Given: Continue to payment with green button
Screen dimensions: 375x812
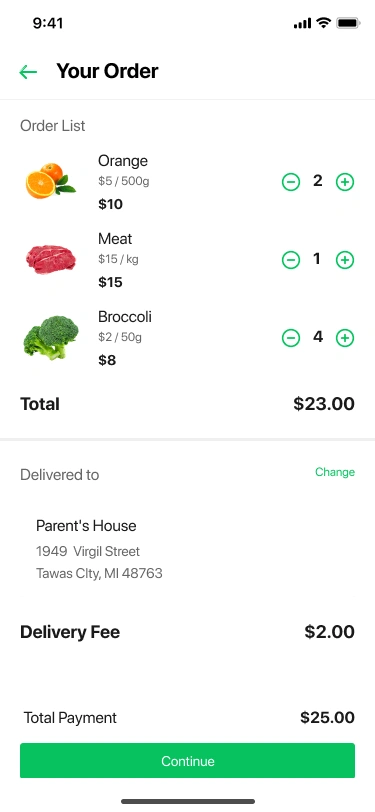Looking at the screenshot, I should point(188,761).
